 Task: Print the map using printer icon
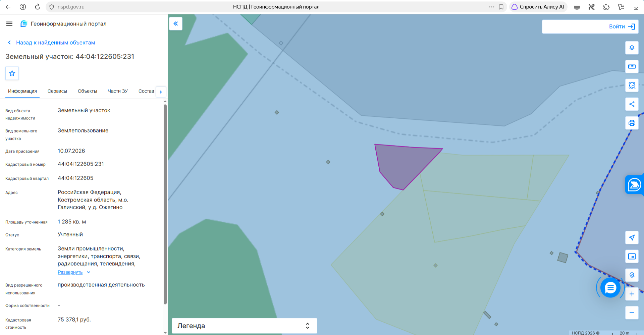632,123
